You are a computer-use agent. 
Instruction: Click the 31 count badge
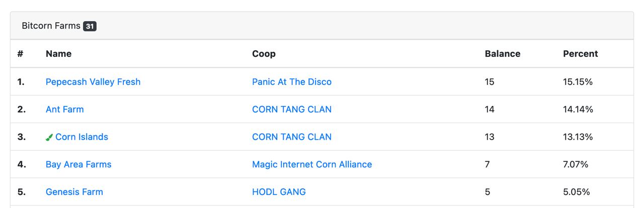tap(90, 26)
